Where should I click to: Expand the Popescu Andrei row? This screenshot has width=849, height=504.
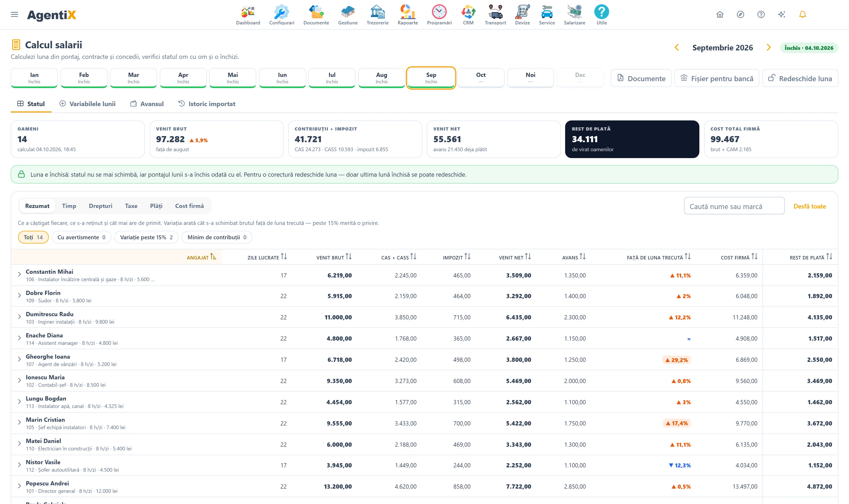click(x=19, y=486)
